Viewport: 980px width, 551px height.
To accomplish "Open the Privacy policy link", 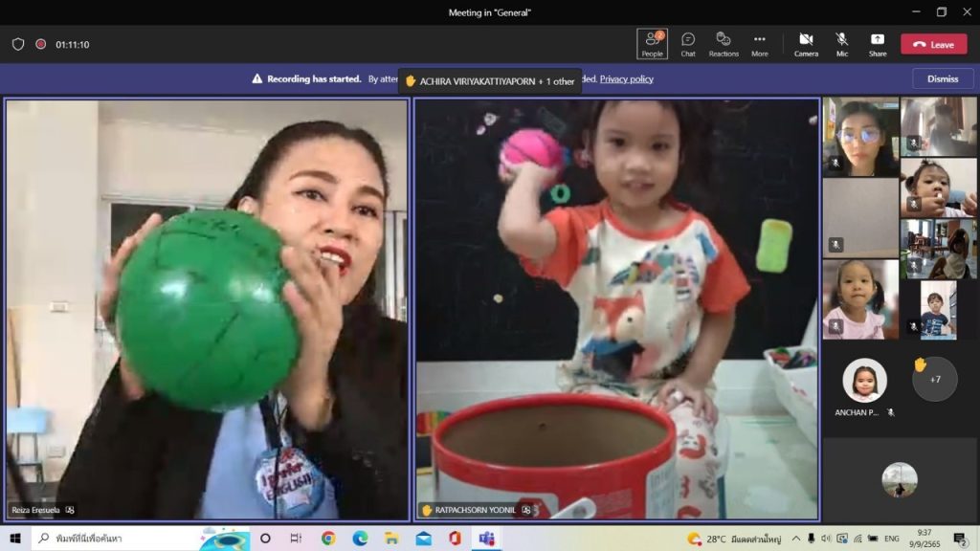I will pyautogui.click(x=626, y=78).
